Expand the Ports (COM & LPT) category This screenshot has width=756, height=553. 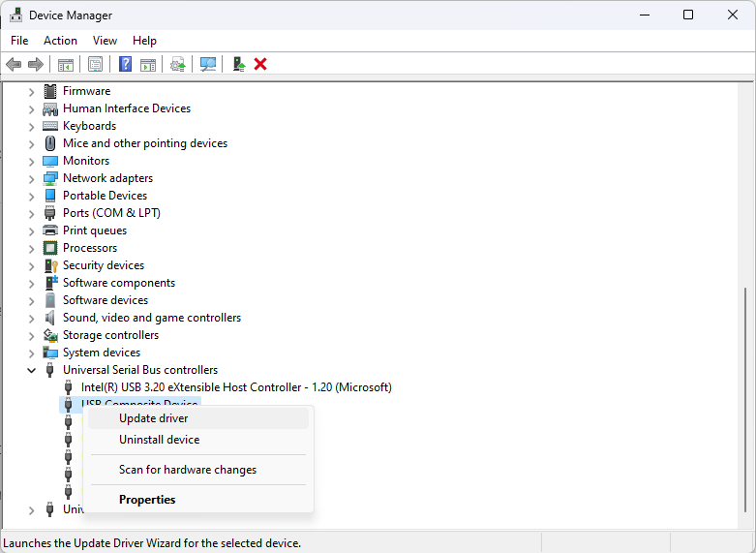pos(31,214)
